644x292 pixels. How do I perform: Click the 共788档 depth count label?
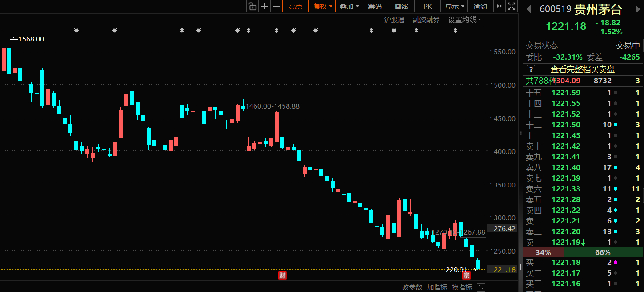click(x=541, y=81)
